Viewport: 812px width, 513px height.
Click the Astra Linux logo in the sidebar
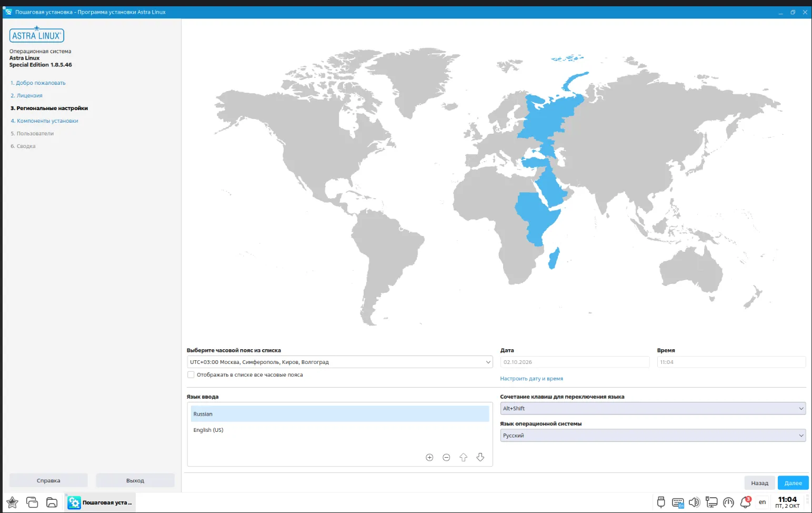tap(36, 35)
